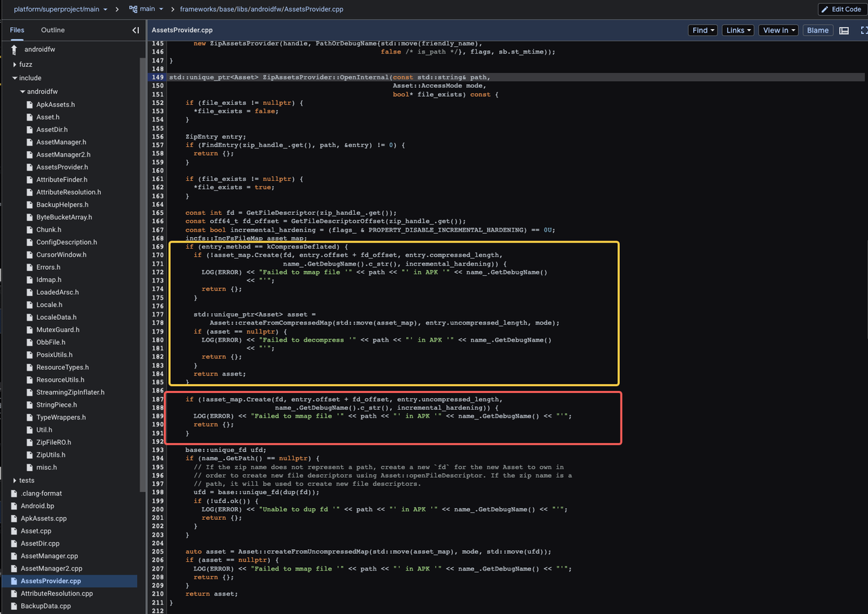Click the file icon beside Locale.h

30,305
